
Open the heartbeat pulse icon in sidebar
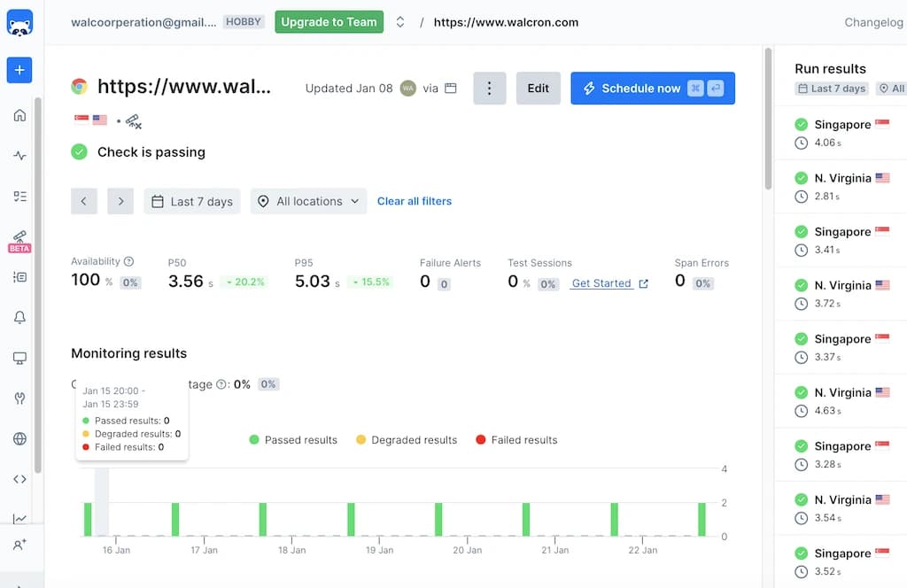(x=19, y=156)
